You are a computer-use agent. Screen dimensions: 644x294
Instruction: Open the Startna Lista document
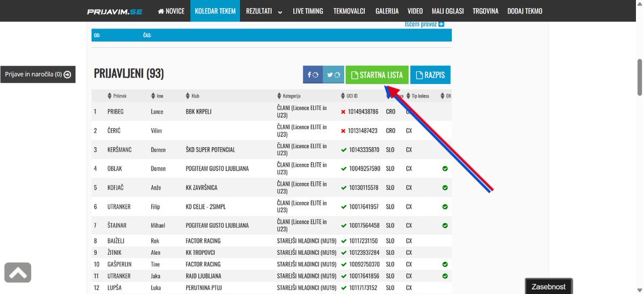(377, 75)
